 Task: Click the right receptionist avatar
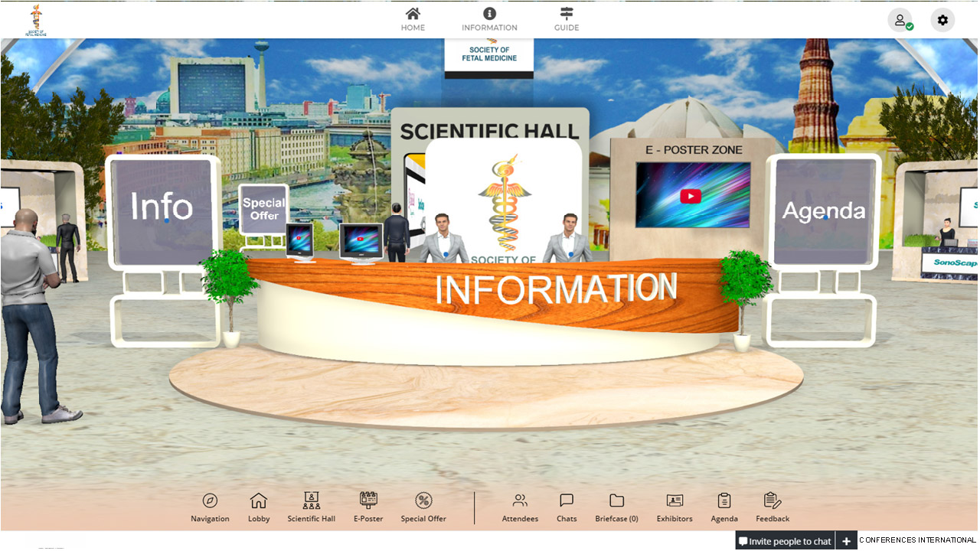[568, 238]
